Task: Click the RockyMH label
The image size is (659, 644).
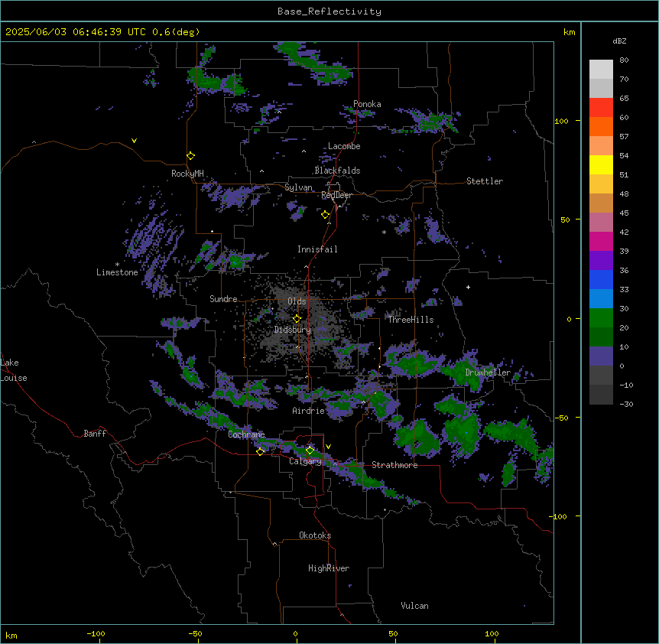Action: [x=187, y=173]
